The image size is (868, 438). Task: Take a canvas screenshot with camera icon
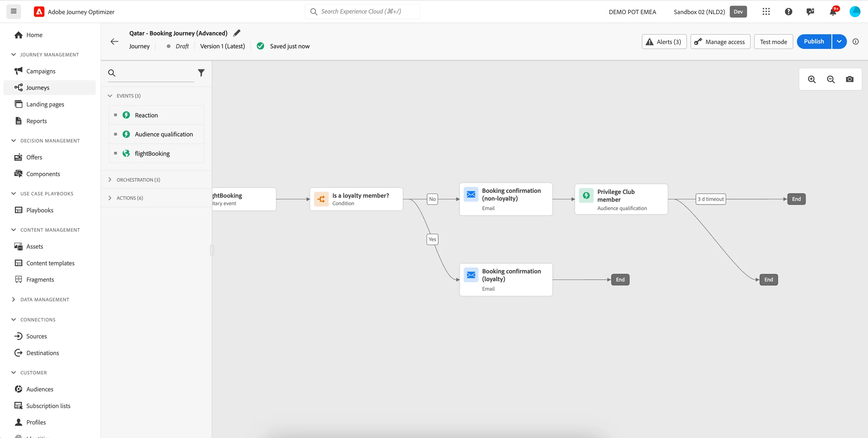850,79
